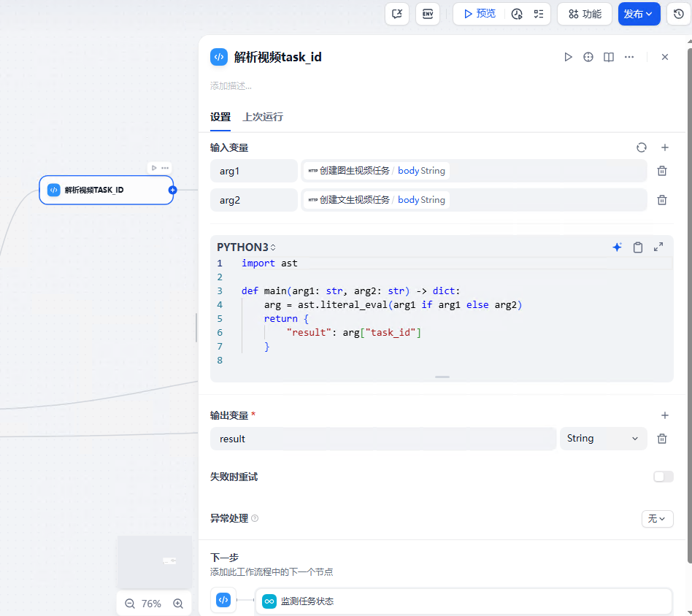Expand the 发布 publish dropdown
The height and width of the screenshot is (616, 692).
coord(639,14)
